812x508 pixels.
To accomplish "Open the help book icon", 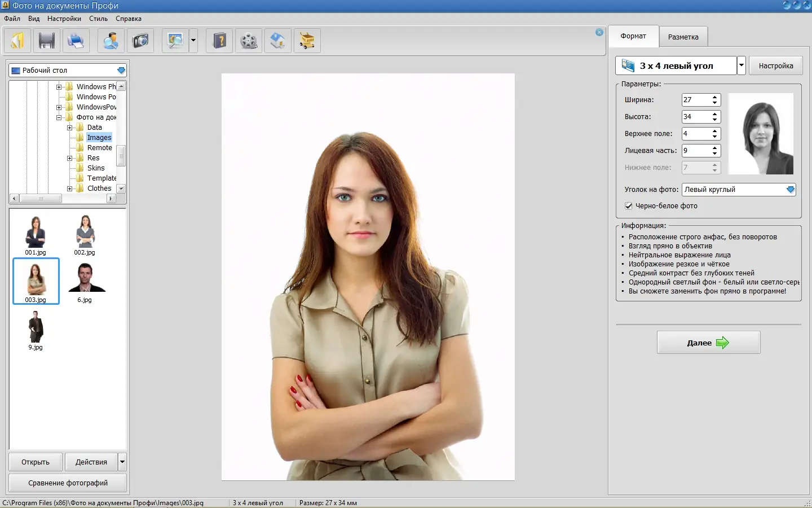I will coord(220,41).
